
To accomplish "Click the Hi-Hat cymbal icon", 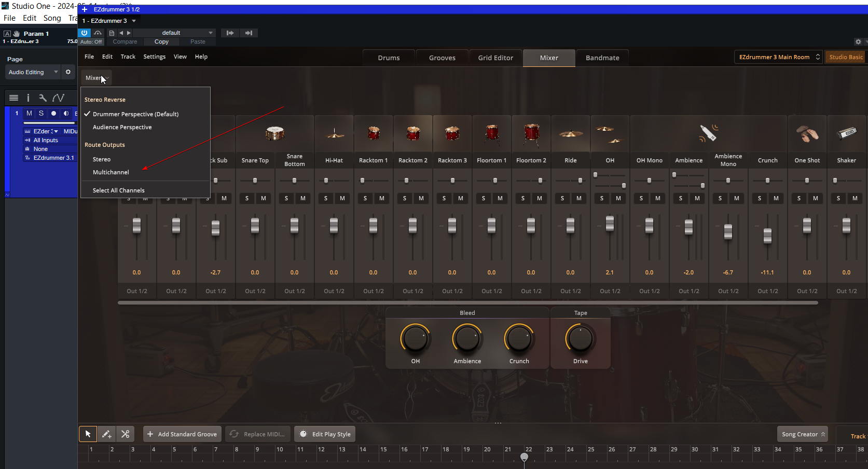I will [334, 134].
